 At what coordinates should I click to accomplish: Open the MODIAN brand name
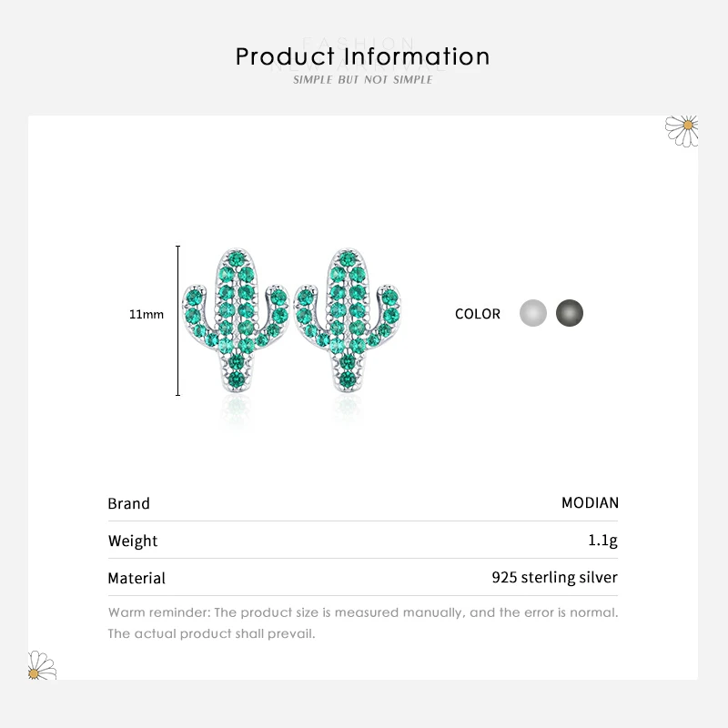point(590,503)
